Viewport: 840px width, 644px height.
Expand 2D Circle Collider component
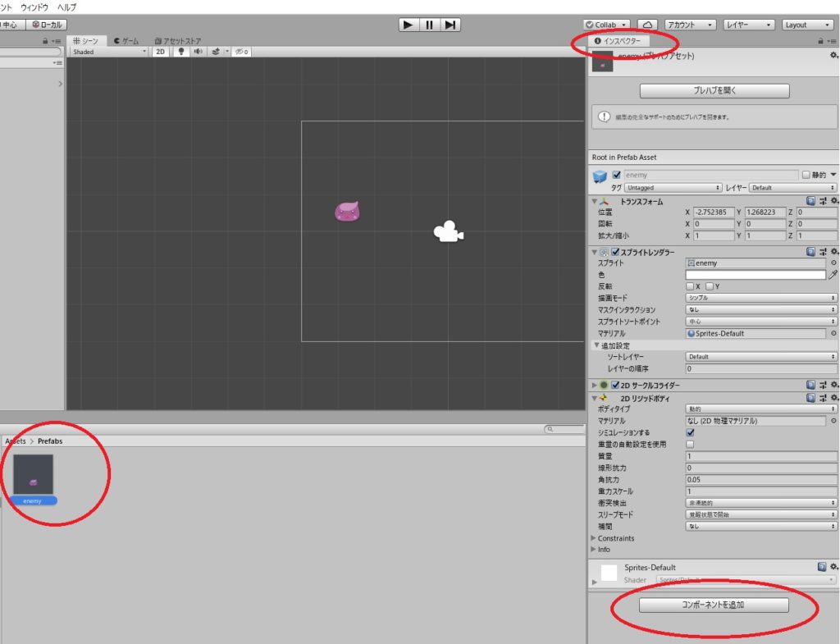click(594, 385)
